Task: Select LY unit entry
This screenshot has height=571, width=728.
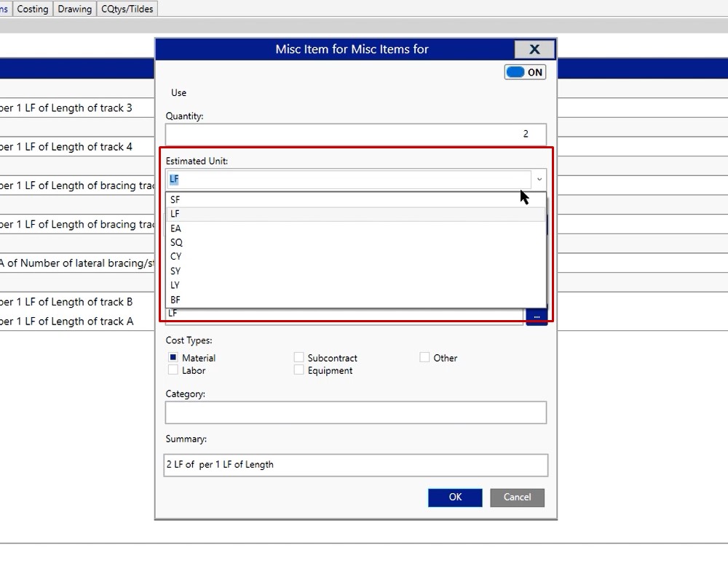Action: click(x=175, y=285)
